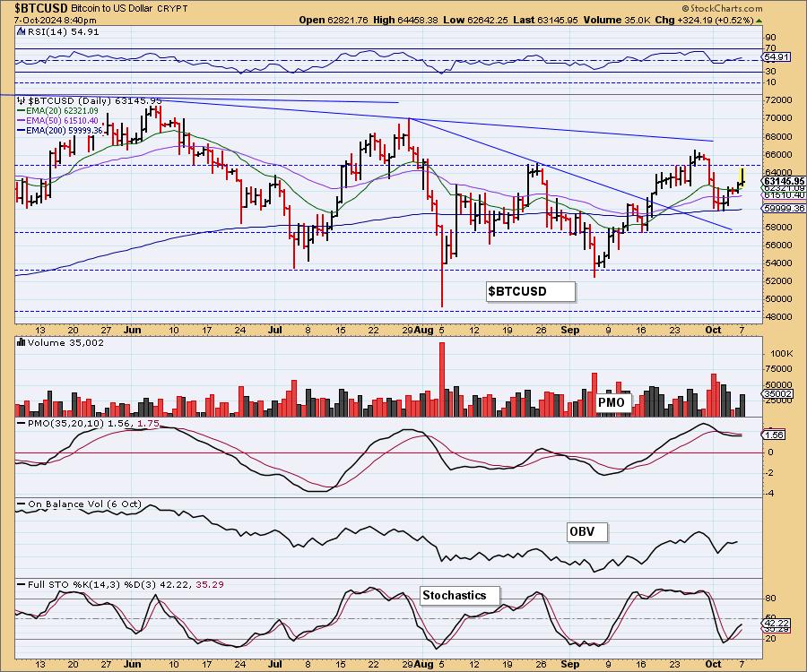Screen dimensions: 807x672
Task: Click the $BTCUSD annotation box in price panel
Action: (530, 291)
